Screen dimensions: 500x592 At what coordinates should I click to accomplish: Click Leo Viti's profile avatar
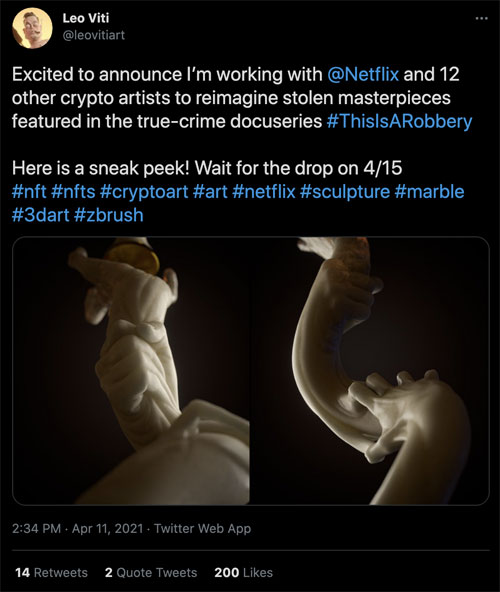[x=32, y=28]
